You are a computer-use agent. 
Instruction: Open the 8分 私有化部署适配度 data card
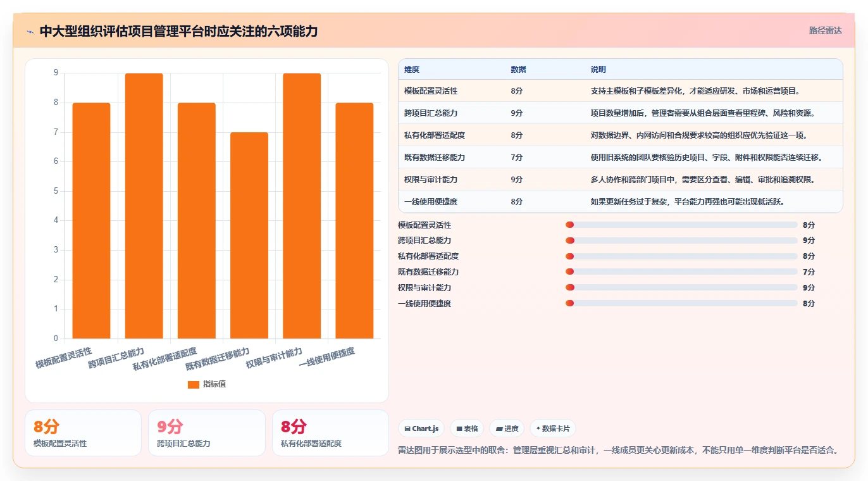[330, 433]
